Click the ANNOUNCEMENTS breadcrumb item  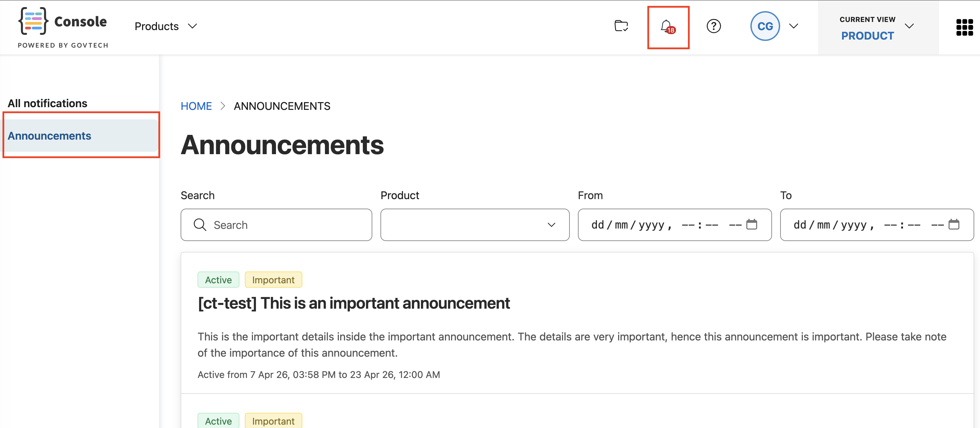(x=282, y=106)
